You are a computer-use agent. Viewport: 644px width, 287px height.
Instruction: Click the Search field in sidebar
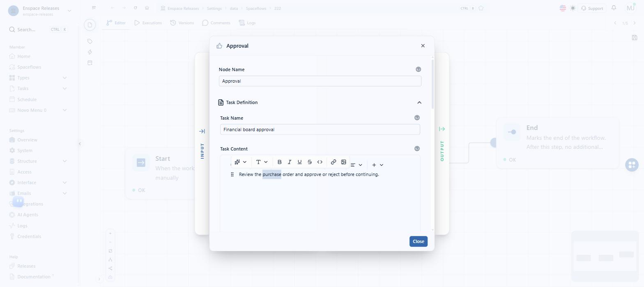(38, 30)
